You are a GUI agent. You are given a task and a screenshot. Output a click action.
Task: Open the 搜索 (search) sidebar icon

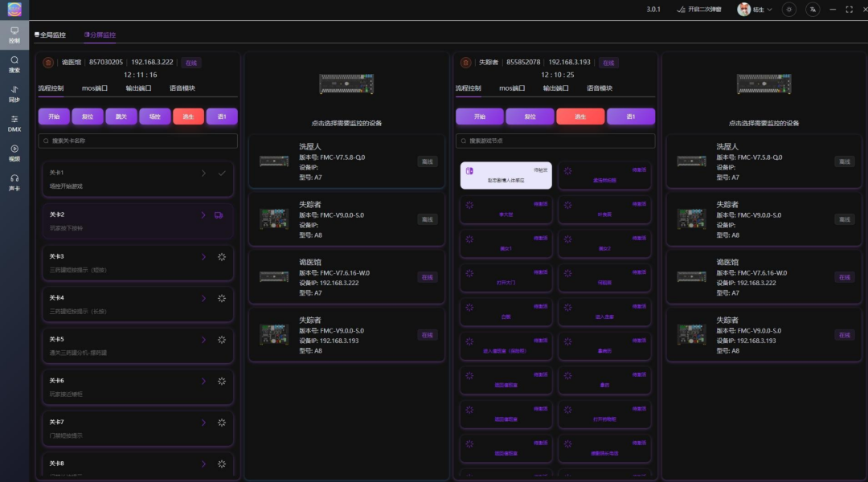point(14,63)
